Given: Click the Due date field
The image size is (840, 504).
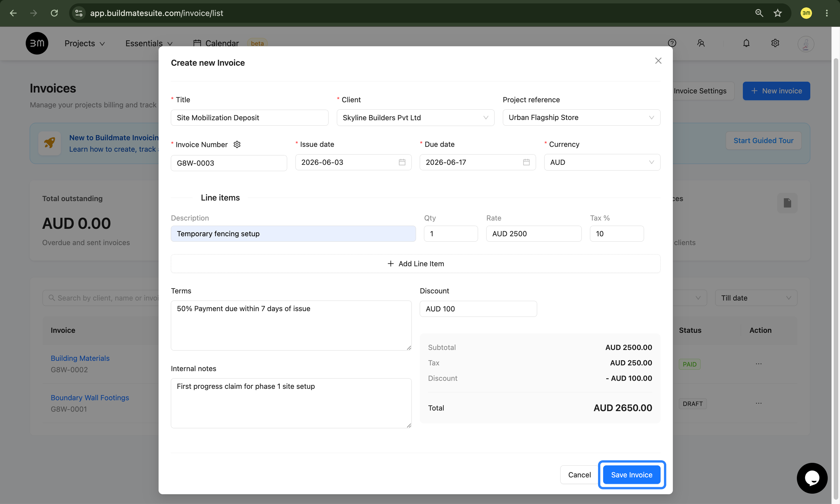Looking at the screenshot, I should coord(478,162).
